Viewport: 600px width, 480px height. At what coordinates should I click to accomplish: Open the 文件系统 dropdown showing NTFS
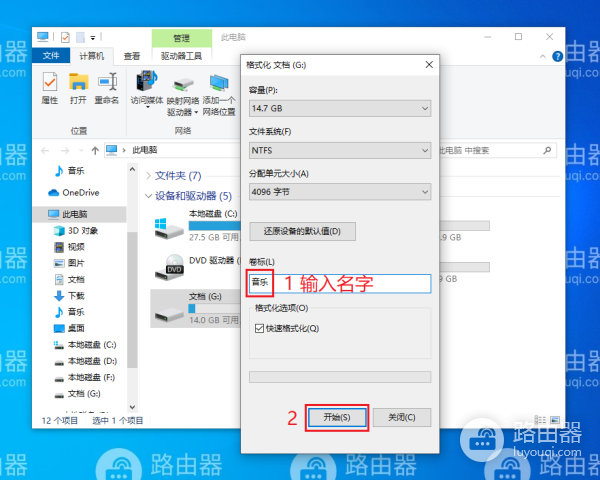pos(340,150)
